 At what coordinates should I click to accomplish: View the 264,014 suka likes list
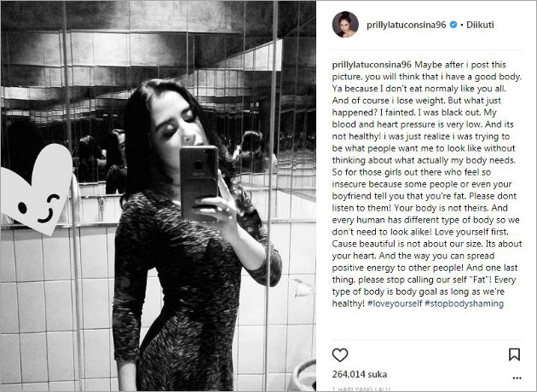pyautogui.click(x=359, y=374)
